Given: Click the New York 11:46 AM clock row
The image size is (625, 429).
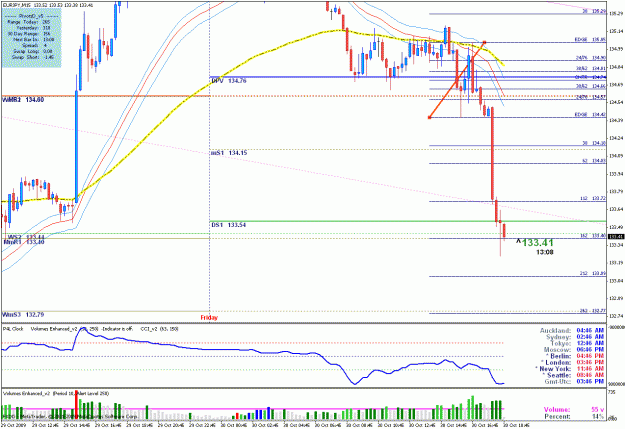Looking at the screenshot, I should pyautogui.click(x=569, y=369).
